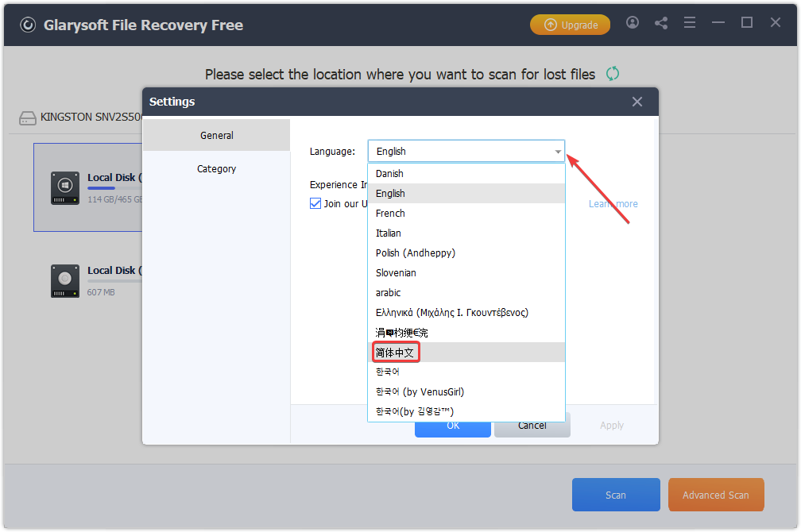This screenshot has width=801, height=532.
Task: Click the share icon in the title bar
Action: [x=661, y=23]
